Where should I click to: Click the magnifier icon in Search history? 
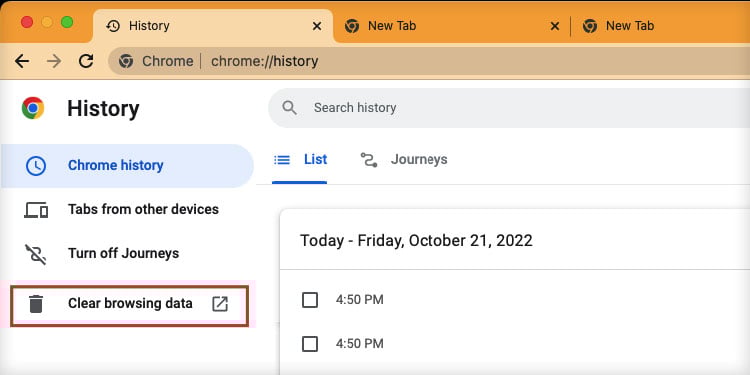289,108
